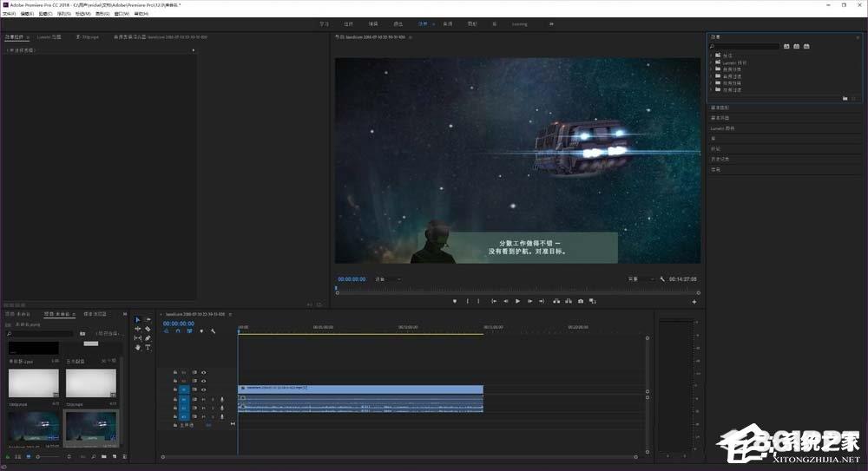Mark In point in Program Monitor
The width and height of the screenshot is (868, 471).
coord(467,301)
